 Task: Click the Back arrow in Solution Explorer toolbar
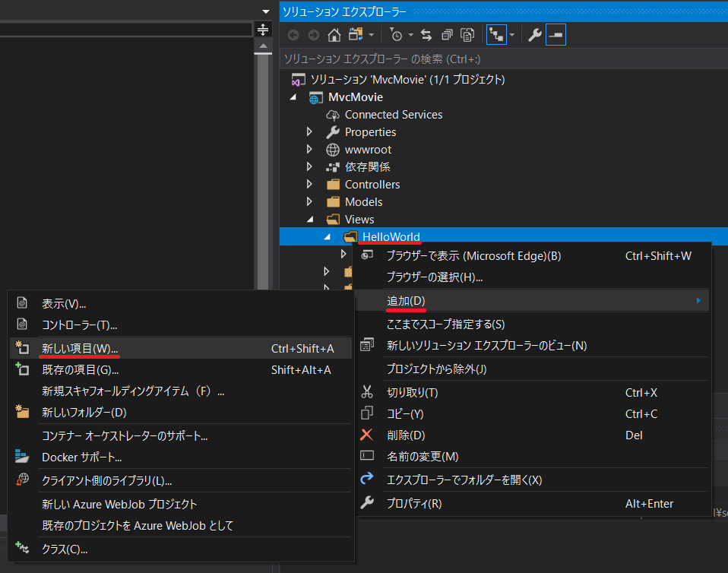click(x=293, y=35)
